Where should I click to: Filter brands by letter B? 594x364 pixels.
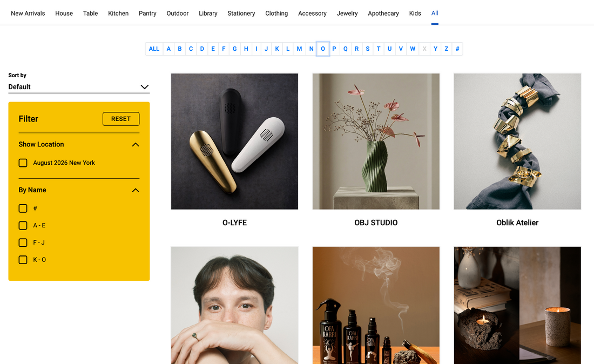point(180,49)
